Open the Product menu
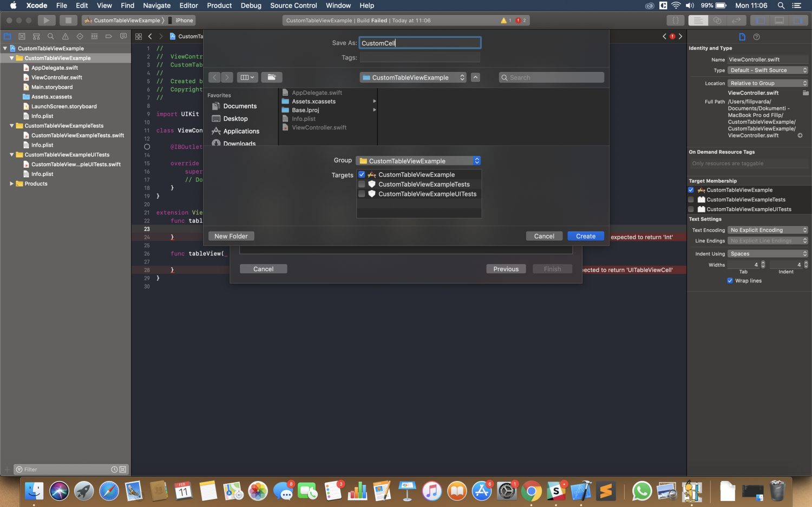Image resolution: width=812 pixels, height=507 pixels. coord(219,5)
